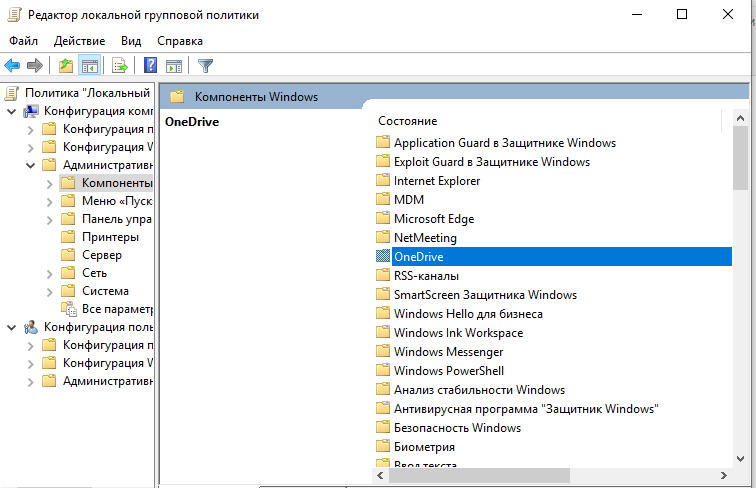756x488 pixels.
Task: Click the Back arrow toolbar icon
Action: pos(12,66)
